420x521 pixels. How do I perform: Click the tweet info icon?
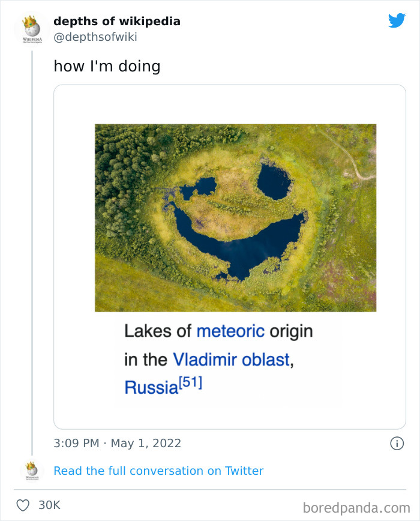tap(396, 444)
